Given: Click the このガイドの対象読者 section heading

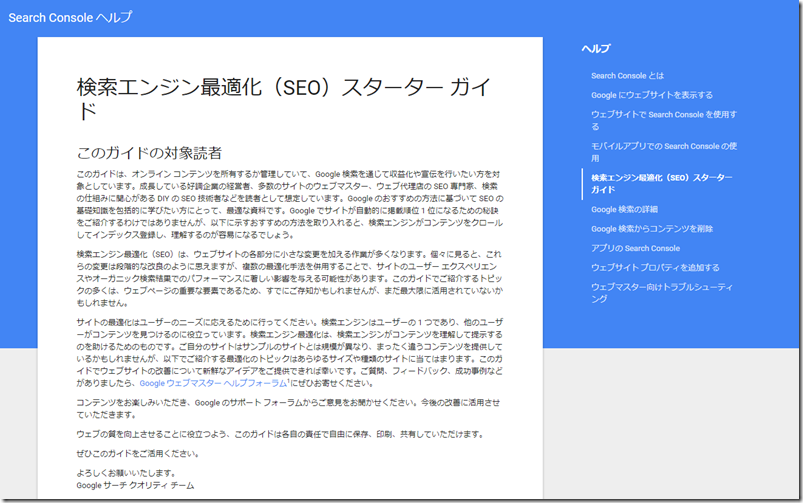Looking at the screenshot, I should pyautogui.click(x=149, y=153).
